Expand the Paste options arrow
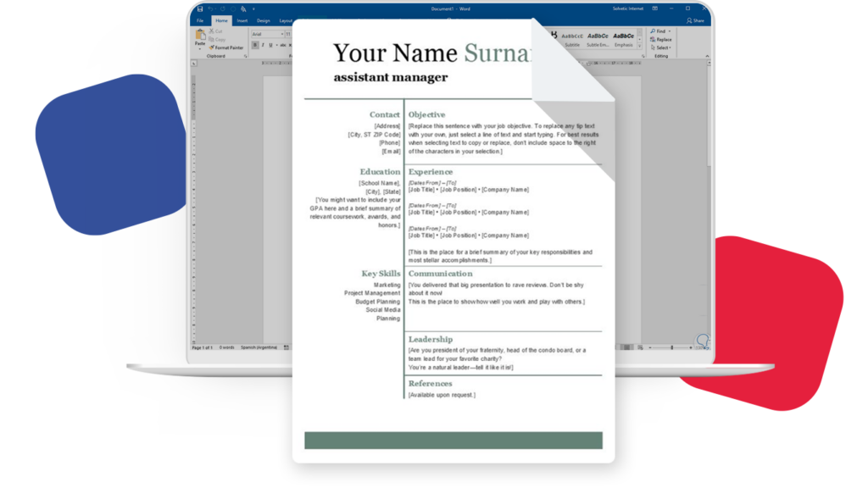Screen dimensions: 868x488 [200, 48]
